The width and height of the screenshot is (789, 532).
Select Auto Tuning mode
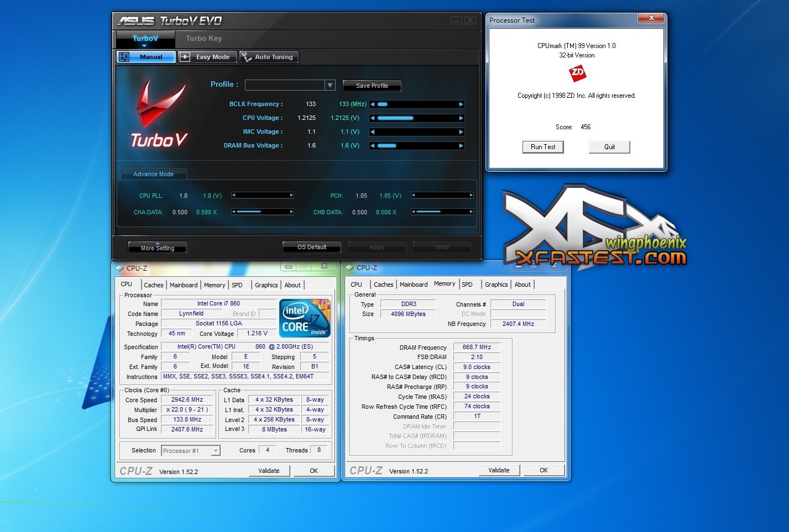[x=269, y=57]
